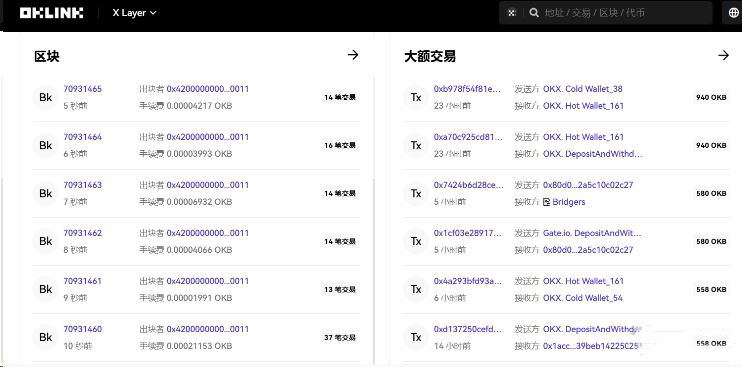Click Bk icon for block 70931460
Screen dimensions: 742x367
pyautogui.click(x=45, y=337)
